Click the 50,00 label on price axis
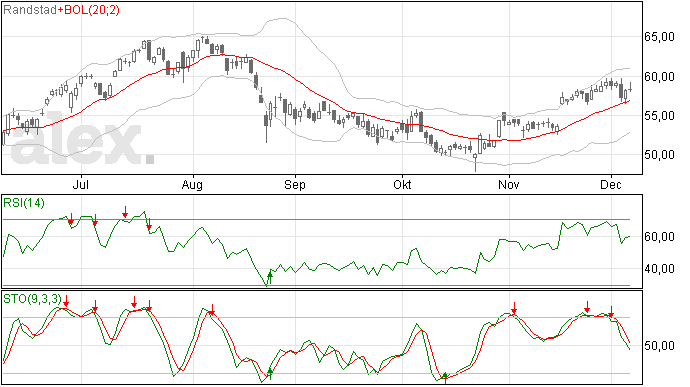The height and width of the screenshot is (387, 690). click(x=659, y=155)
